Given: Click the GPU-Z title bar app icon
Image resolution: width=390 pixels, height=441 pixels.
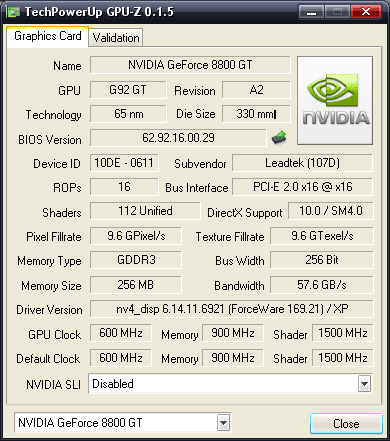Looking at the screenshot, I should [x=14, y=12].
